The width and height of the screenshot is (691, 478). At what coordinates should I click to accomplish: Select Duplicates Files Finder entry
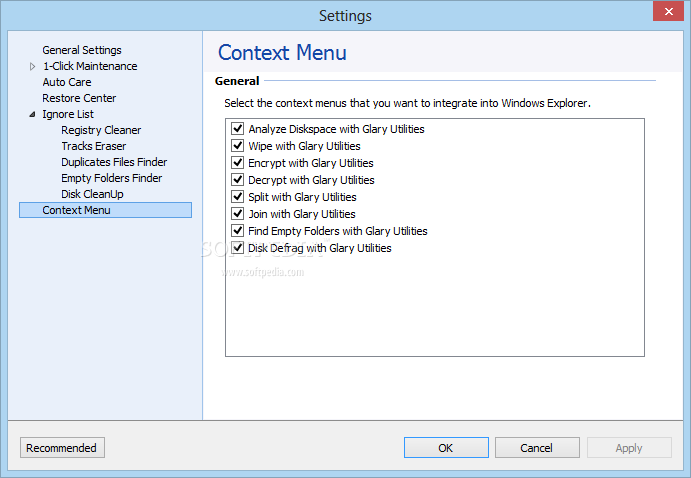pyautogui.click(x=114, y=162)
